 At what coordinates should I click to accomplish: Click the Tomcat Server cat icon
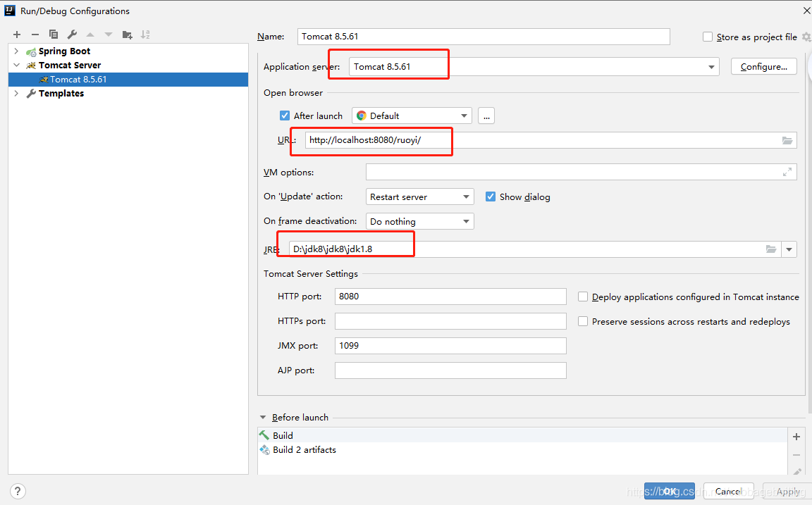(31, 66)
